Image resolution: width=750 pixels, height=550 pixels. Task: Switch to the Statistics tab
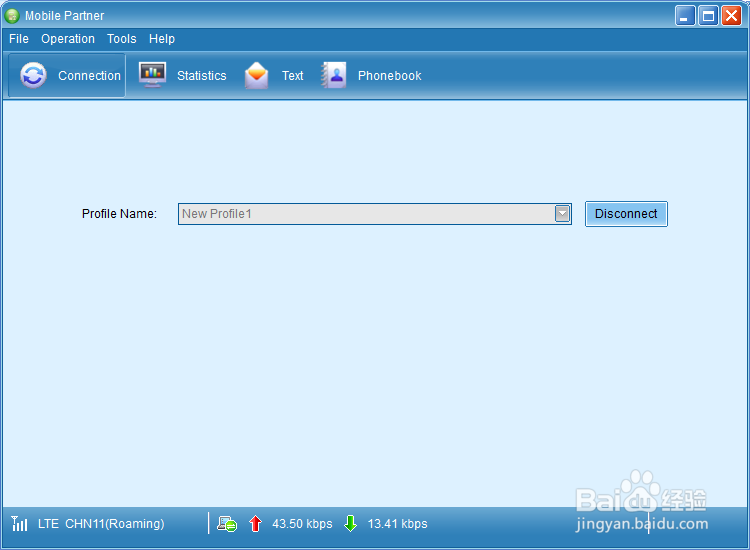pos(182,76)
